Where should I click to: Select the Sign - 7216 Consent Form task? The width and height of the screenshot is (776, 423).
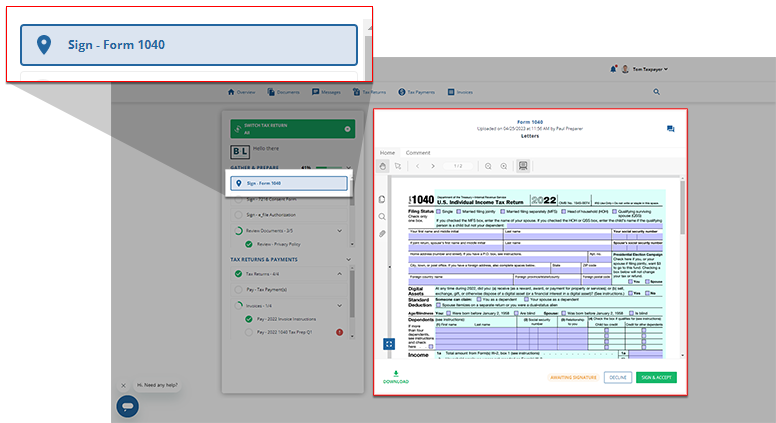coord(289,199)
